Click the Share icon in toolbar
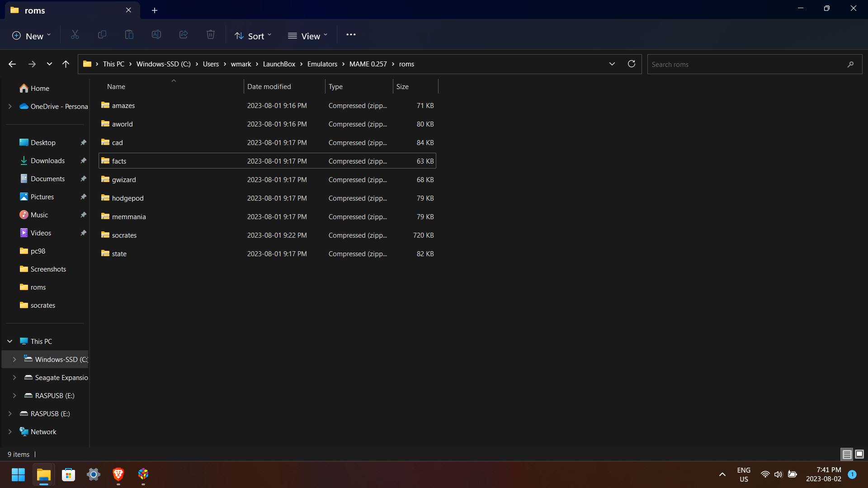This screenshot has height=488, width=868. click(184, 35)
